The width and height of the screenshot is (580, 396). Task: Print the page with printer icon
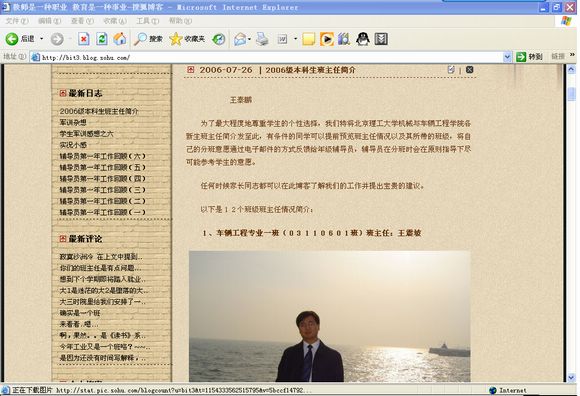tap(262, 39)
